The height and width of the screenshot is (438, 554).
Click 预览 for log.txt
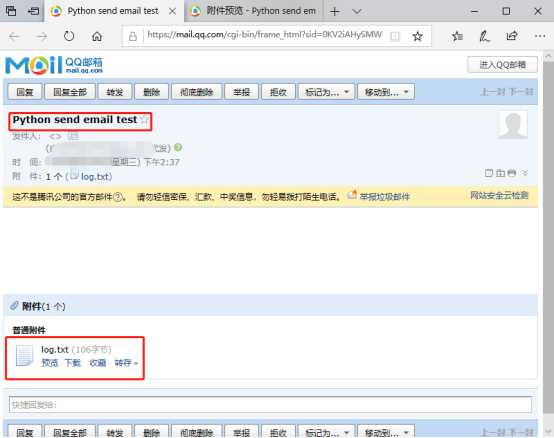point(49,363)
